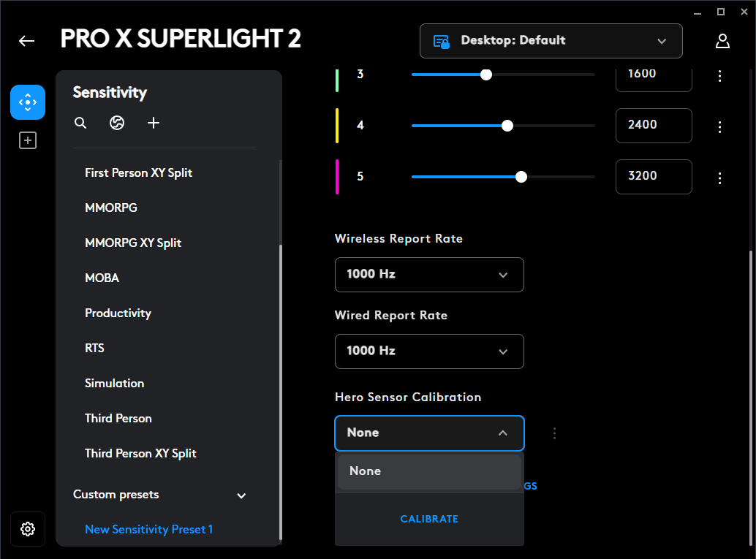Screen dimensions: 756x559
Task: Open New Sensitivity Preset 1
Action: (148, 530)
